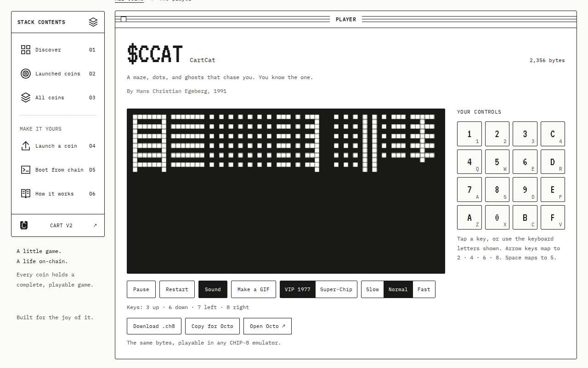This screenshot has height=368, width=588.
Task: Open Boot from chain page
Action: 58,170
